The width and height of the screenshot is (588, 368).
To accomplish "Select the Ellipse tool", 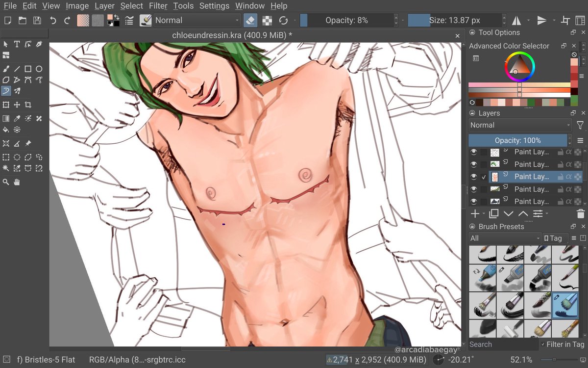I will pyautogui.click(x=39, y=69).
